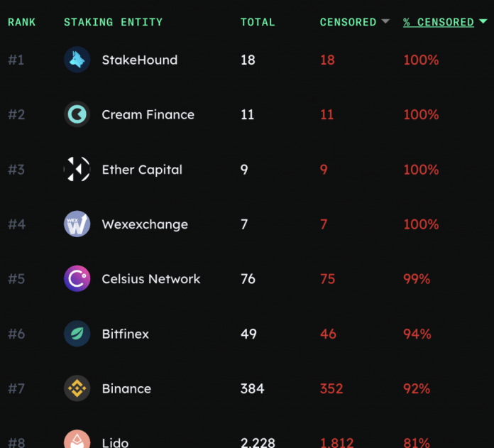Image resolution: width=494 pixels, height=448 pixels.
Task: Click the Lido logo icon
Action: point(77,440)
